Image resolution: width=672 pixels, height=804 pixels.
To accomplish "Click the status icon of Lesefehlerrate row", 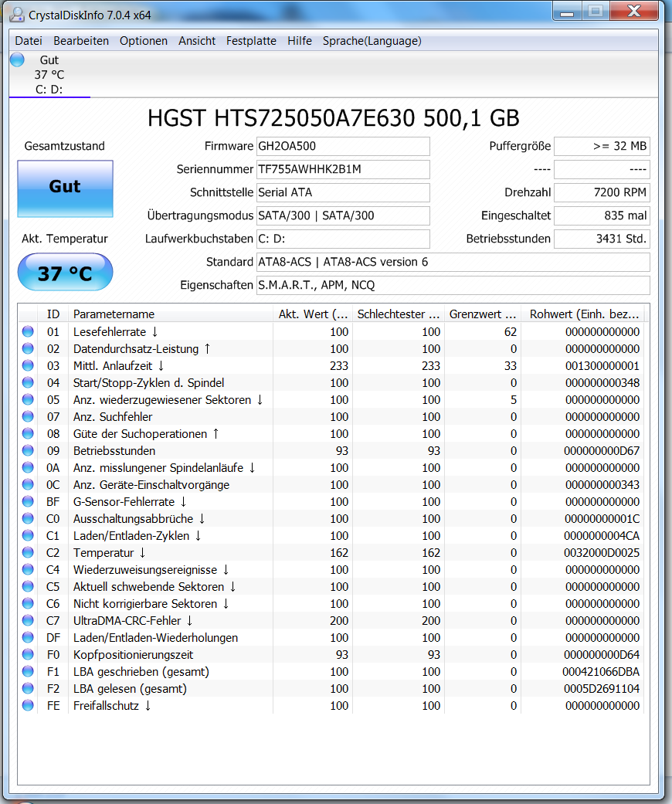I will pyautogui.click(x=28, y=332).
